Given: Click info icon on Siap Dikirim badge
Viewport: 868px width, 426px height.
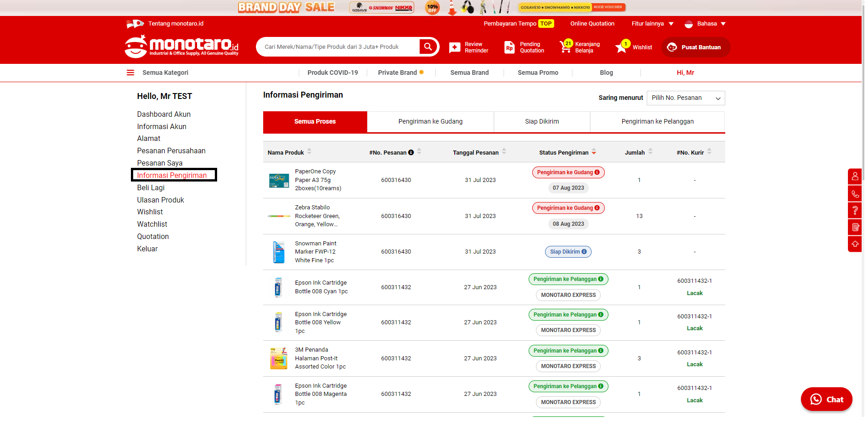Looking at the screenshot, I should point(584,252).
